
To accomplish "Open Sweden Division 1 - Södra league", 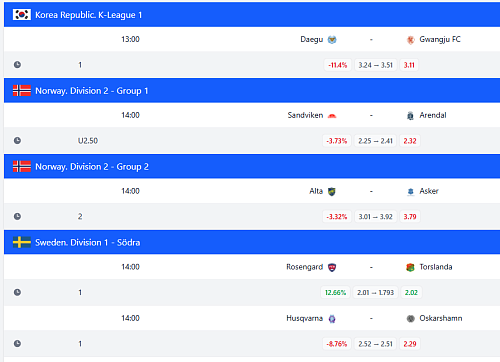I will coord(87,242).
